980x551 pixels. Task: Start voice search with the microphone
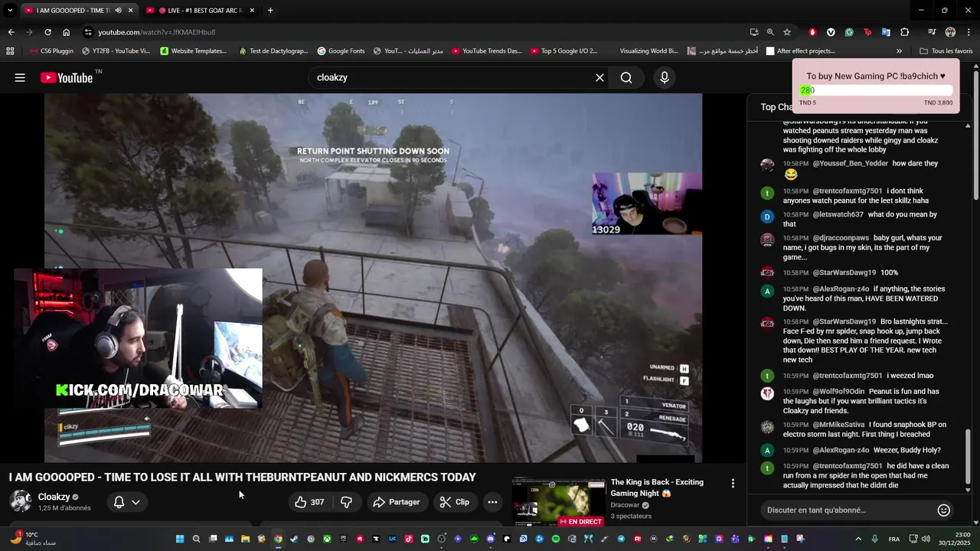pos(665,77)
